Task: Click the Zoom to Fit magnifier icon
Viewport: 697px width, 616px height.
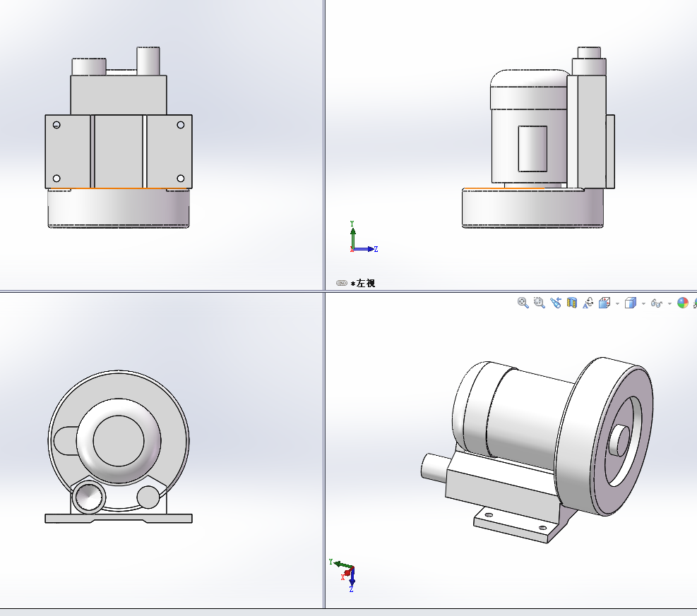Action: 523,303
